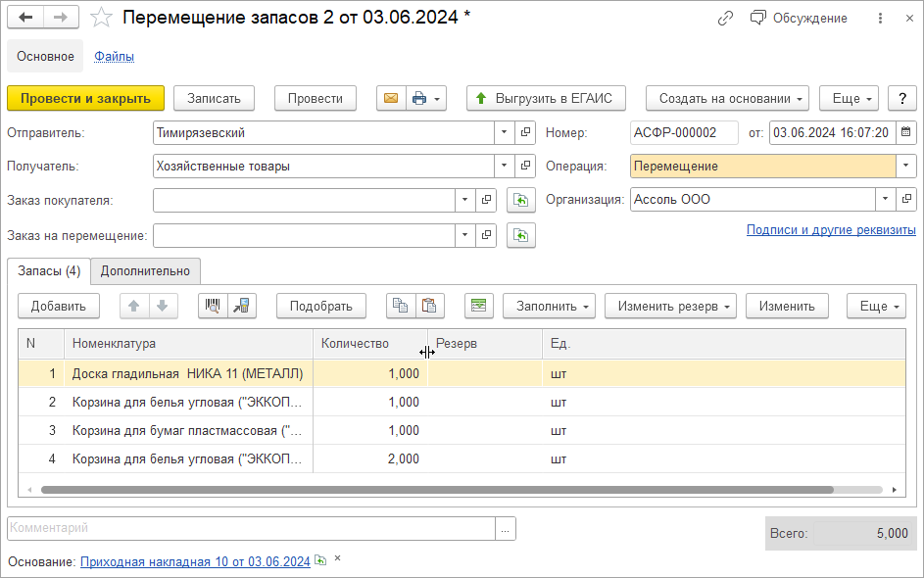Click the printer icon
Viewport: 924px width, 578px height.
click(x=419, y=98)
